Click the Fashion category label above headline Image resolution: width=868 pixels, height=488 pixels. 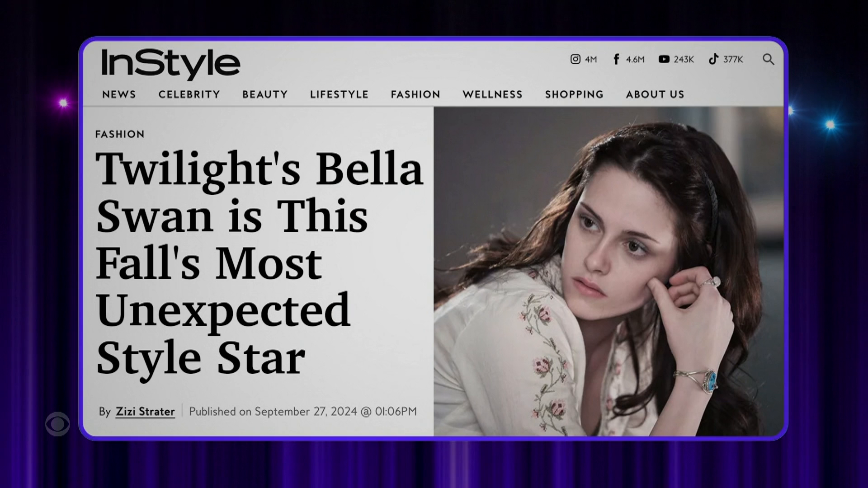120,134
